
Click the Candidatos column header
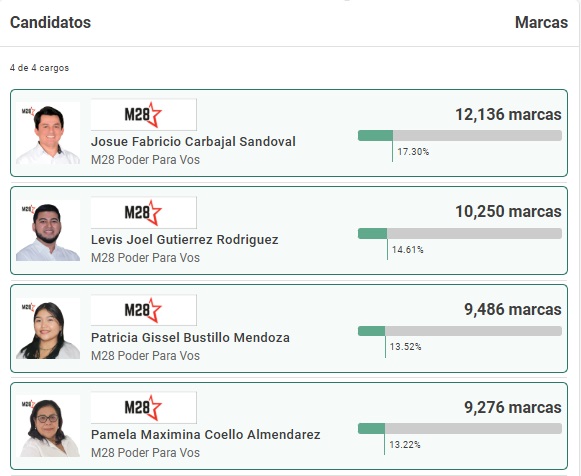point(50,23)
